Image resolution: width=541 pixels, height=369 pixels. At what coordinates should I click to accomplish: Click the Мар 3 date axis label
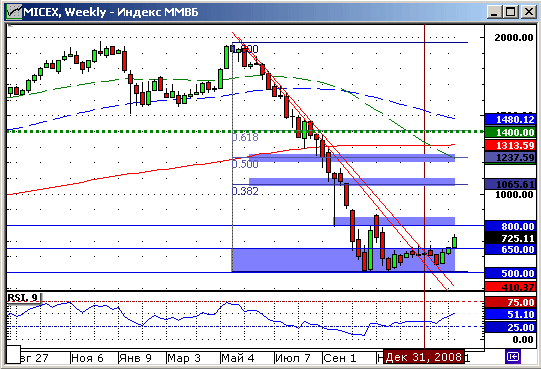coord(184,358)
